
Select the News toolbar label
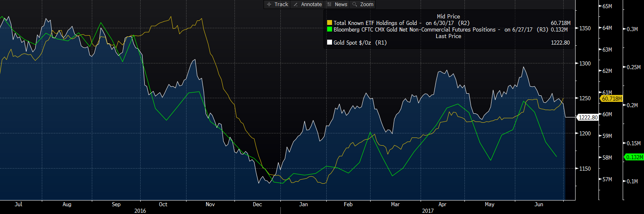[341, 5]
